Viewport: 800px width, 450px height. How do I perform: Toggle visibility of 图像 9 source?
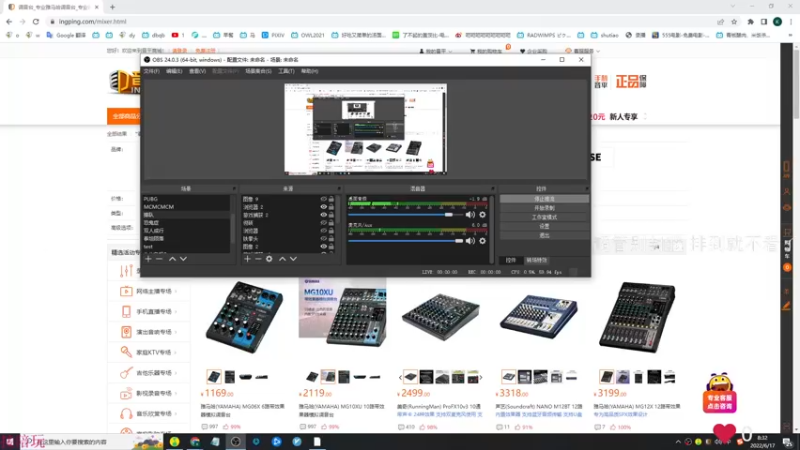tap(323, 199)
